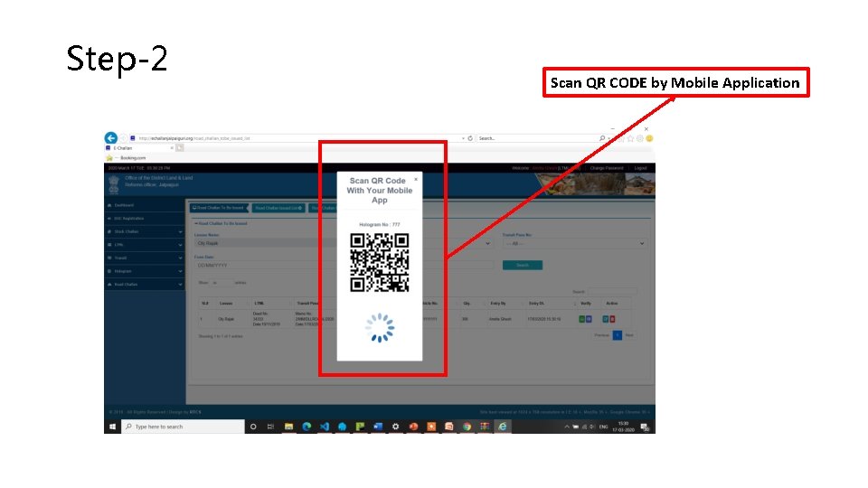
Task: Open Google Chrome from the taskbar
Action: pos(467,427)
